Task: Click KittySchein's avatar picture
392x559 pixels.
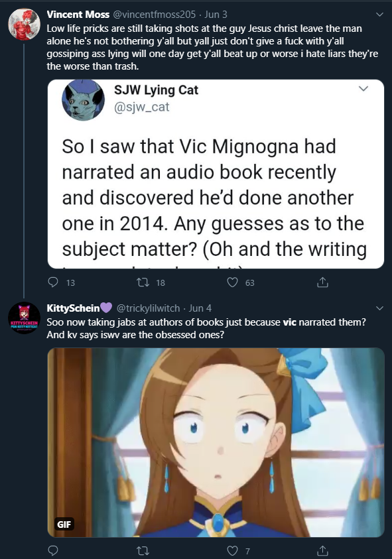Action: (25, 318)
